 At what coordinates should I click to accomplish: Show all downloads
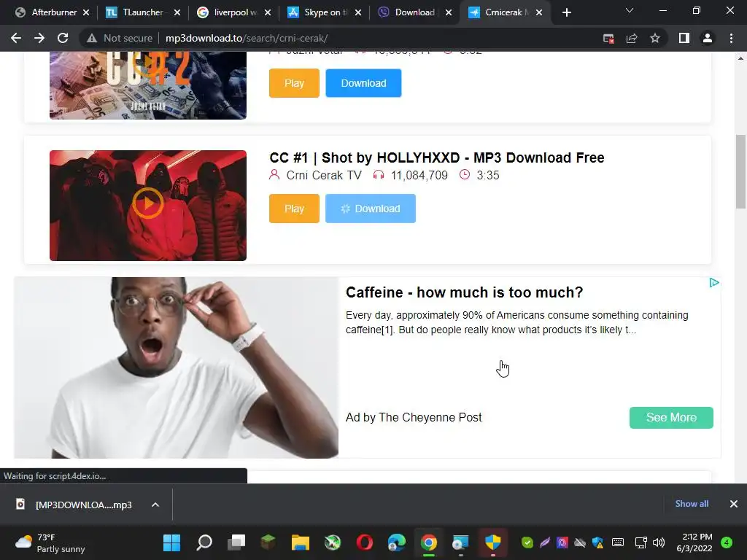[692, 504]
